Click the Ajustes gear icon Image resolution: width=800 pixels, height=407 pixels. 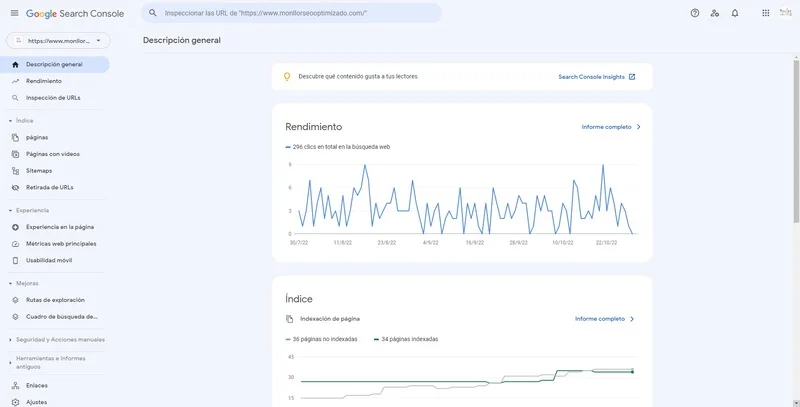pyautogui.click(x=15, y=401)
